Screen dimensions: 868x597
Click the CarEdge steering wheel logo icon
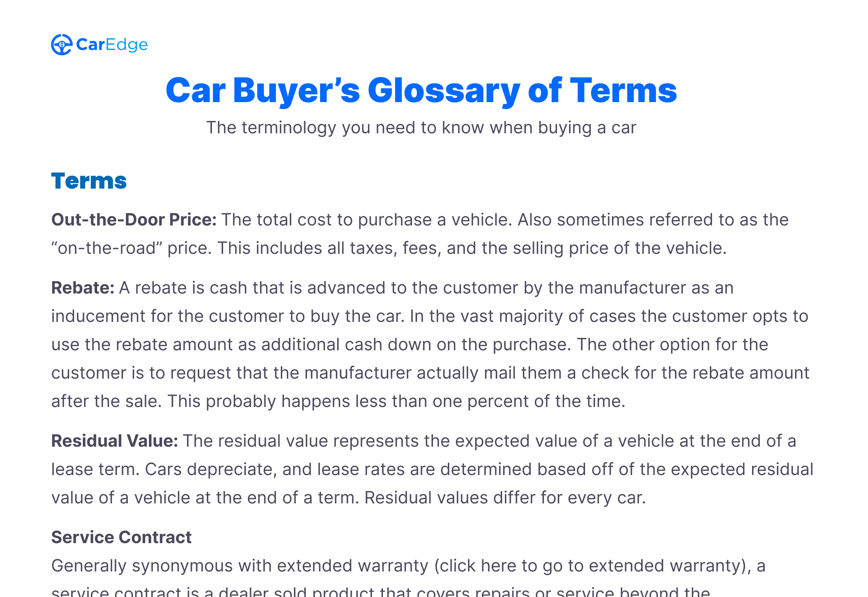(61, 45)
